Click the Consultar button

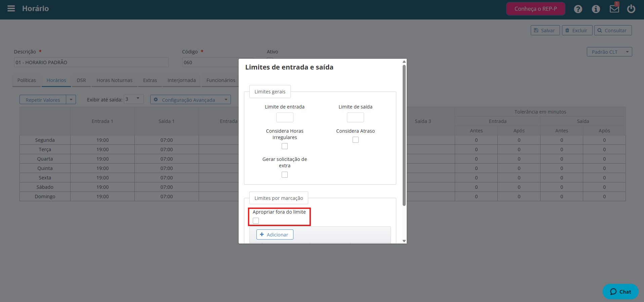click(613, 30)
